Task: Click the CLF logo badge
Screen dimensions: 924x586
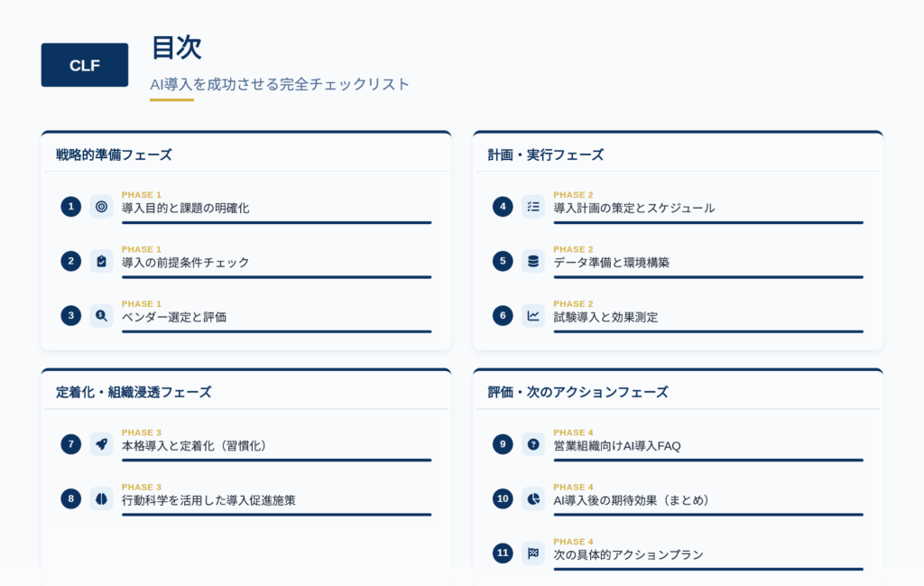Action: pos(85,65)
